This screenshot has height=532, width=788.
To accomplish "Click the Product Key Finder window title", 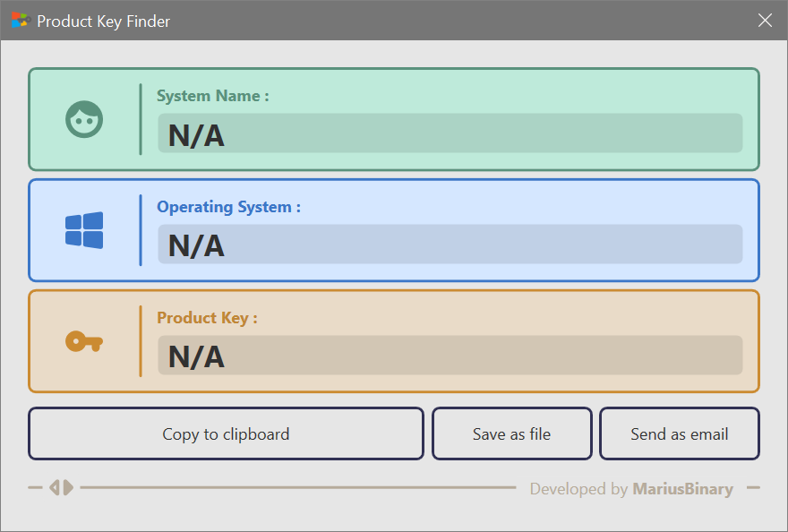I will pos(103,21).
